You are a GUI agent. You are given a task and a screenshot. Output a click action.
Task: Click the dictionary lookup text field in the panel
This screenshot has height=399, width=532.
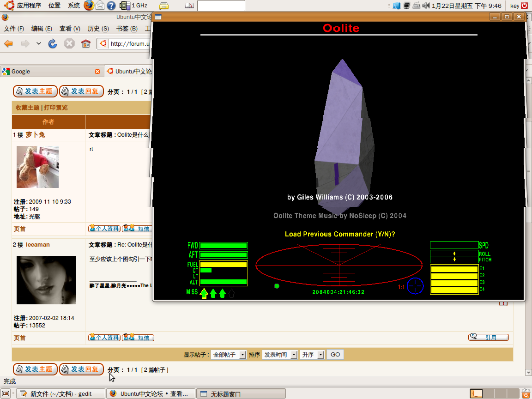tap(221, 6)
